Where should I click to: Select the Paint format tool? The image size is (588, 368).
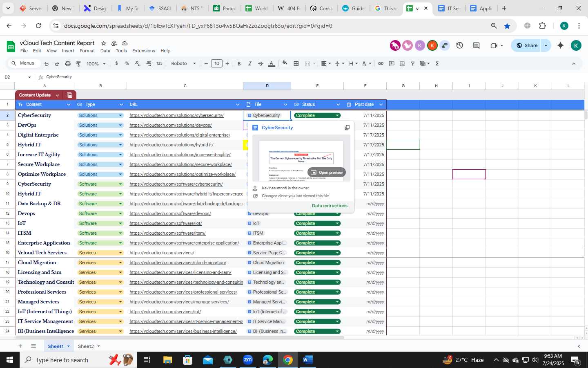[x=78, y=64]
